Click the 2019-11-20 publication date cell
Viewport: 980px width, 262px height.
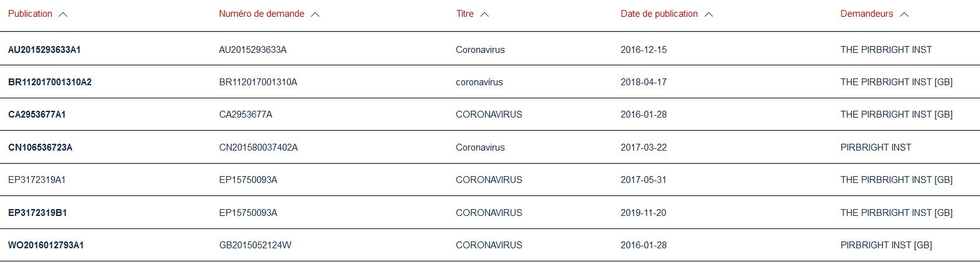pyautogui.click(x=643, y=213)
